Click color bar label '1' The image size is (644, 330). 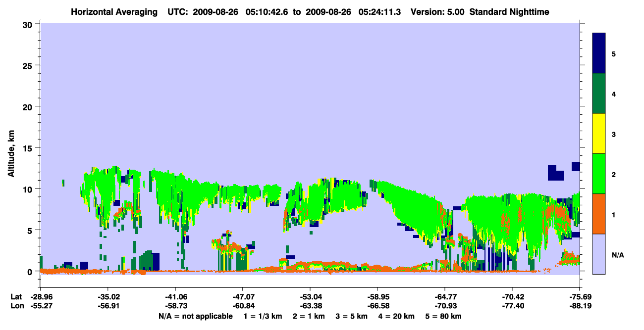point(613,215)
